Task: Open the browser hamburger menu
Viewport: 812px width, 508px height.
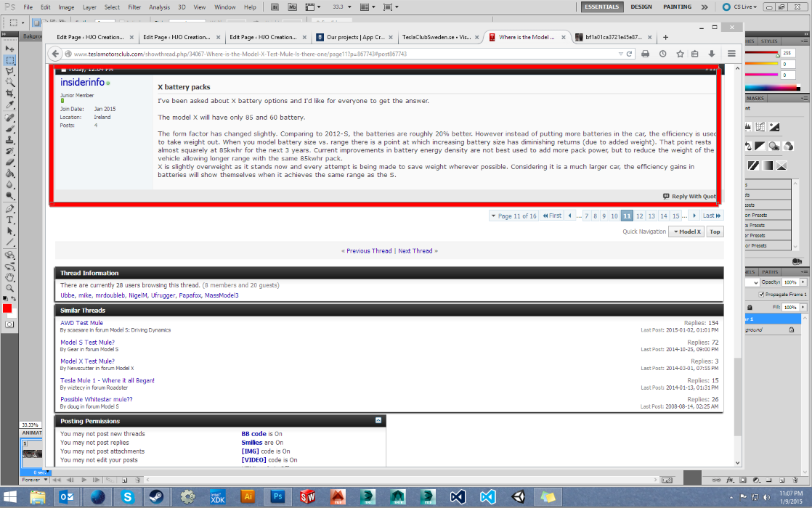Action: click(x=731, y=54)
